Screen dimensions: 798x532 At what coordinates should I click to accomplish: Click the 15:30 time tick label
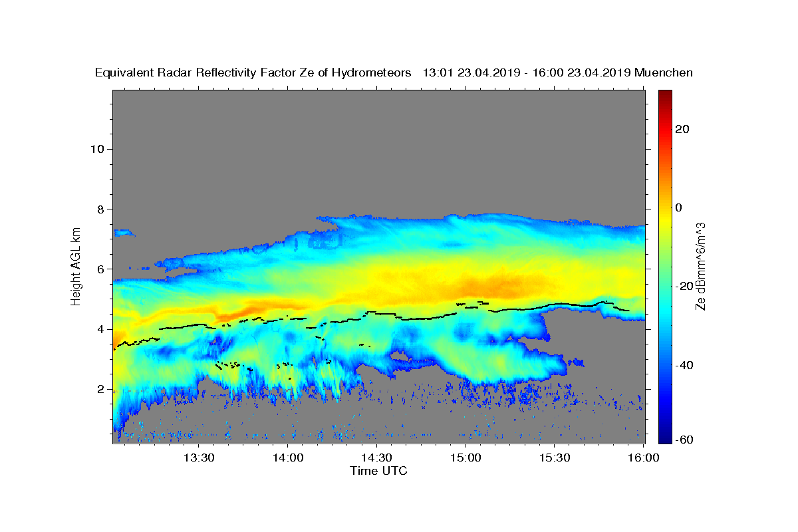(555, 458)
